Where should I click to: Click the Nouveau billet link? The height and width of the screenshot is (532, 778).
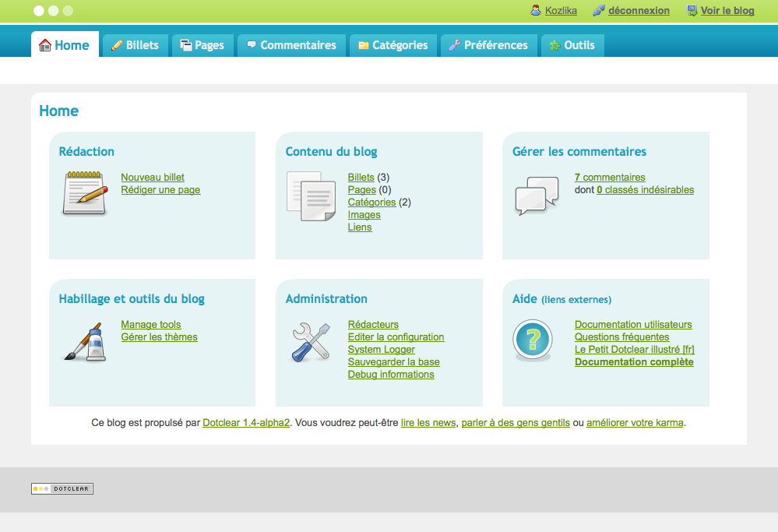pyautogui.click(x=153, y=178)
